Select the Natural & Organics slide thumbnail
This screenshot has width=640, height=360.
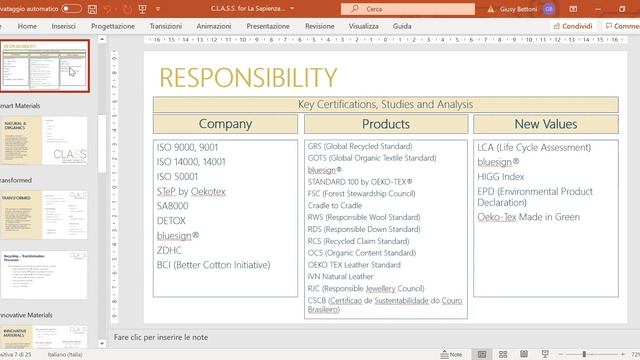point(44,141)
